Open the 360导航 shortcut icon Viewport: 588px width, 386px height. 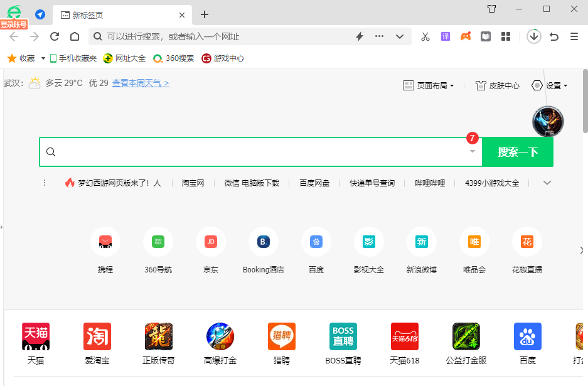coord(158,242)
